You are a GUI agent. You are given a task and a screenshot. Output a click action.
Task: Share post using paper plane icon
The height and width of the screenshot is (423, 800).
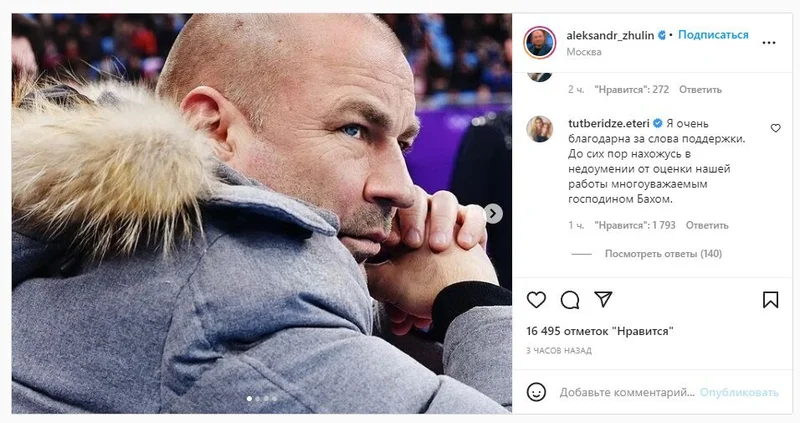coord(603,299)
